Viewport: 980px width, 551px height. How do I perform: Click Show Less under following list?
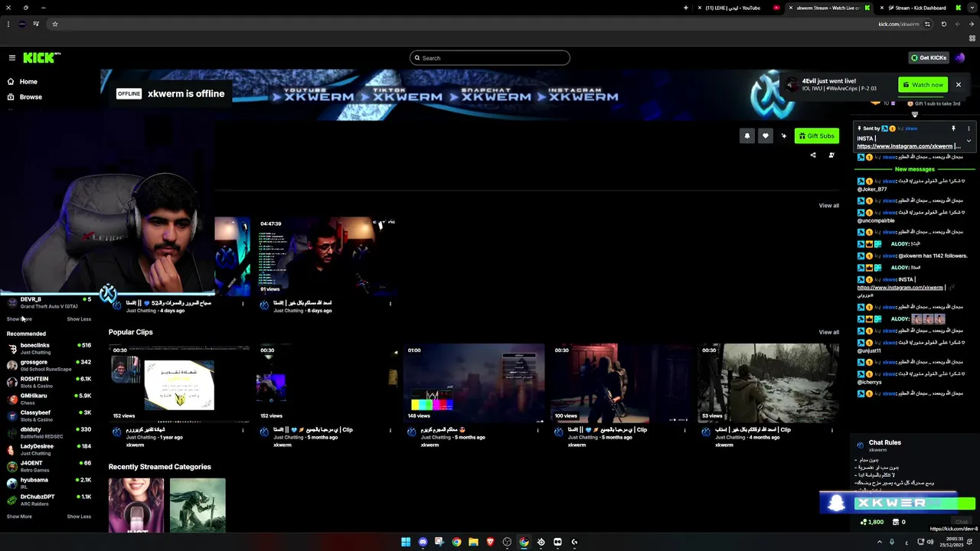79,319
